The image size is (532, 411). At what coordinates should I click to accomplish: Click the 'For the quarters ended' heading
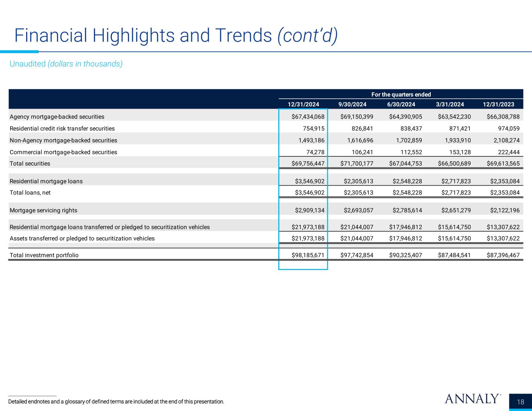point(401,94)
